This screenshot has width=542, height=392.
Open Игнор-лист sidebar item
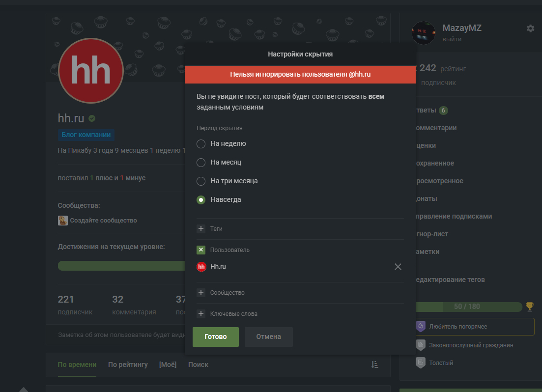432,234
